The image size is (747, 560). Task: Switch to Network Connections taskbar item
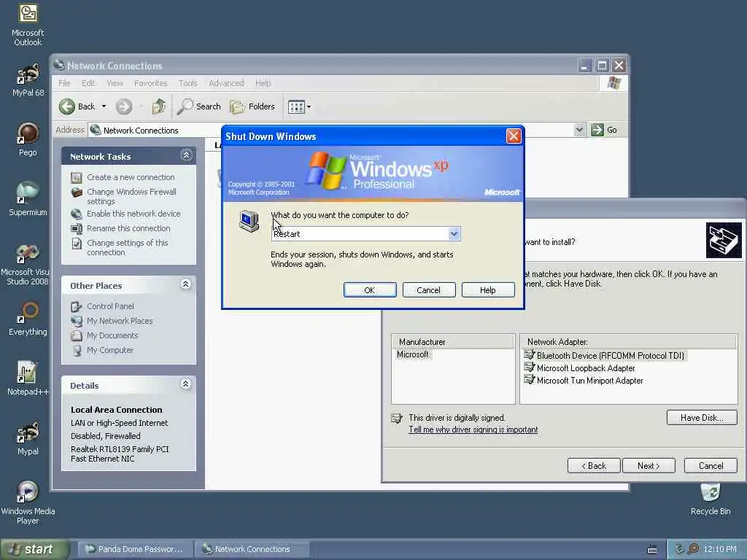(252, 549)
